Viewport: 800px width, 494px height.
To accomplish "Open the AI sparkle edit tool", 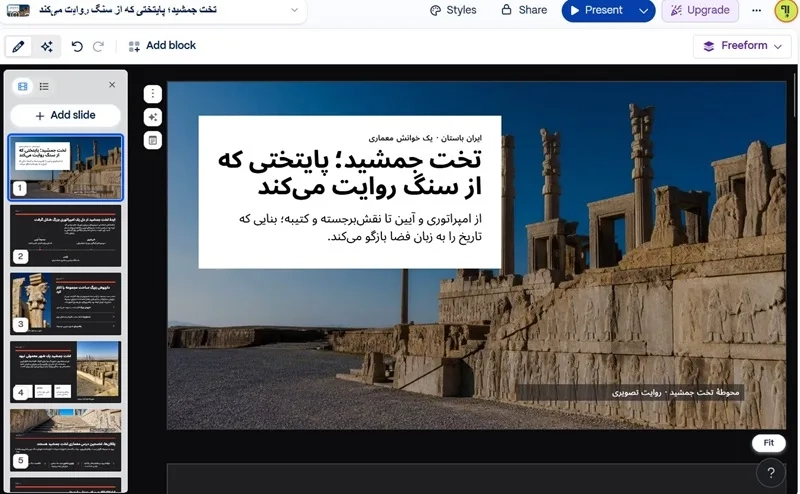I will 47,46.
